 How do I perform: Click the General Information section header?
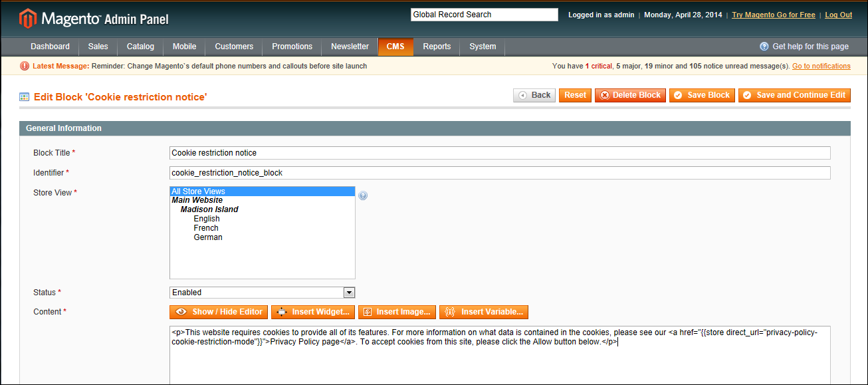click(435, 128)
